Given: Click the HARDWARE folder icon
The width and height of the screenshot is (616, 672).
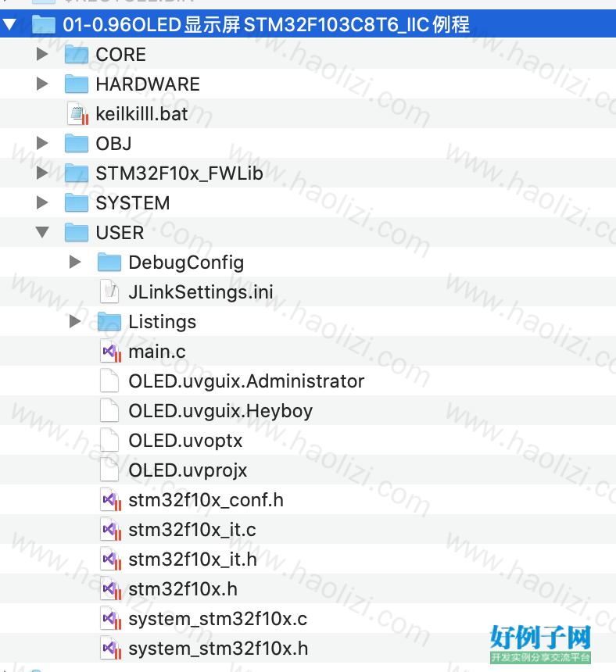Looking at the screenshot, I should [x=77, y=84].
